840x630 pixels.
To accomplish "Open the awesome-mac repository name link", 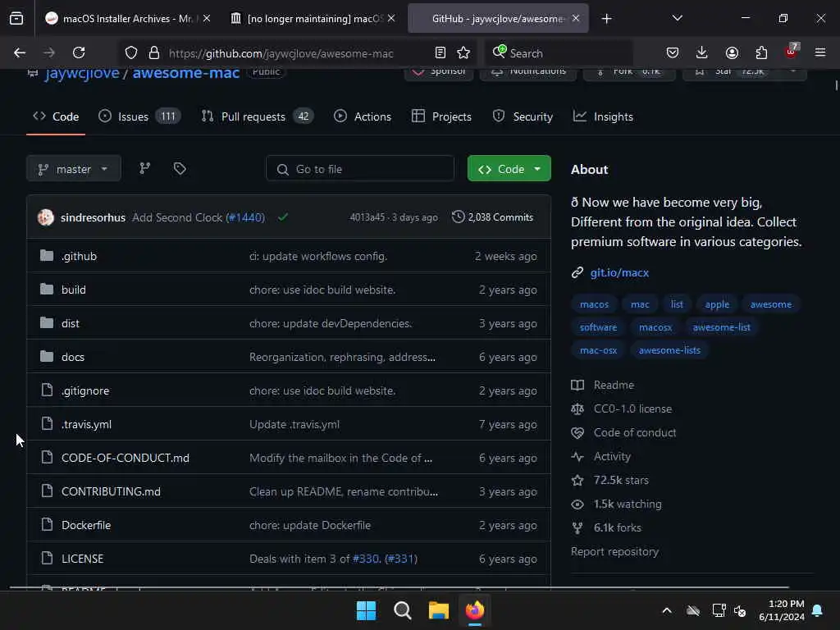I will click(x=186, y=73).
